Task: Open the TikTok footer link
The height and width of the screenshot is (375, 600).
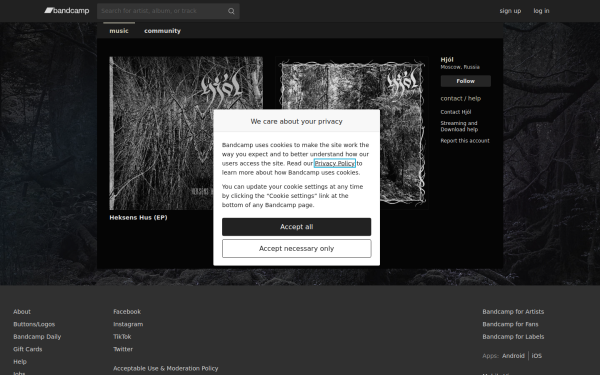Action: [122, 337]
